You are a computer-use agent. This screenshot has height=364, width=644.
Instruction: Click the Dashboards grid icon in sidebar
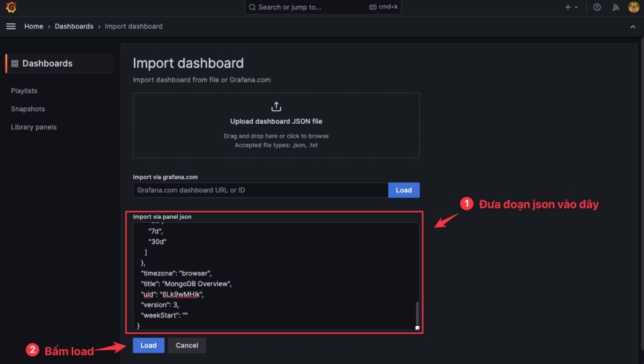click(x=15, y=63)
